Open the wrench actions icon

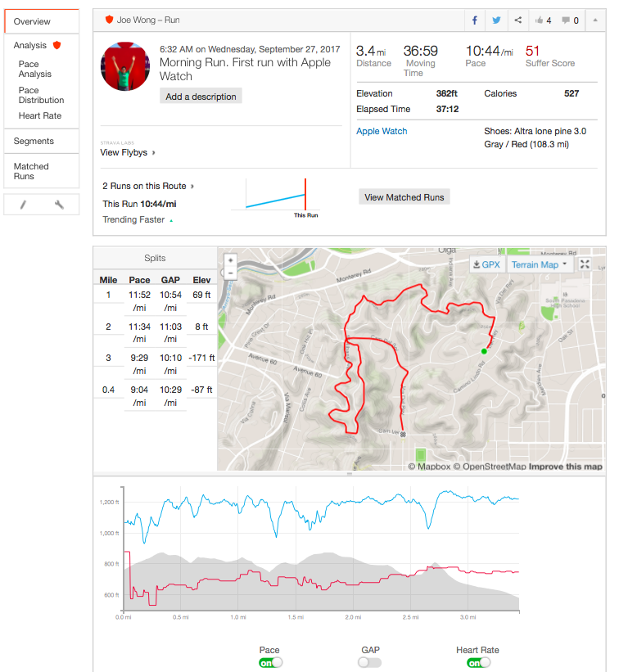click(59, 205)
